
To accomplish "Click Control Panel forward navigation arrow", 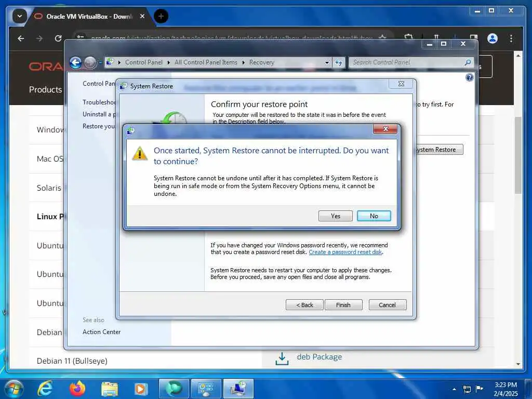I will (x=90, y=62).
